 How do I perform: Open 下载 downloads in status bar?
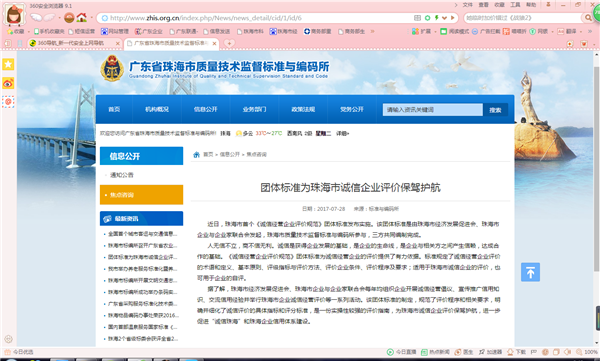click(517, 352)
